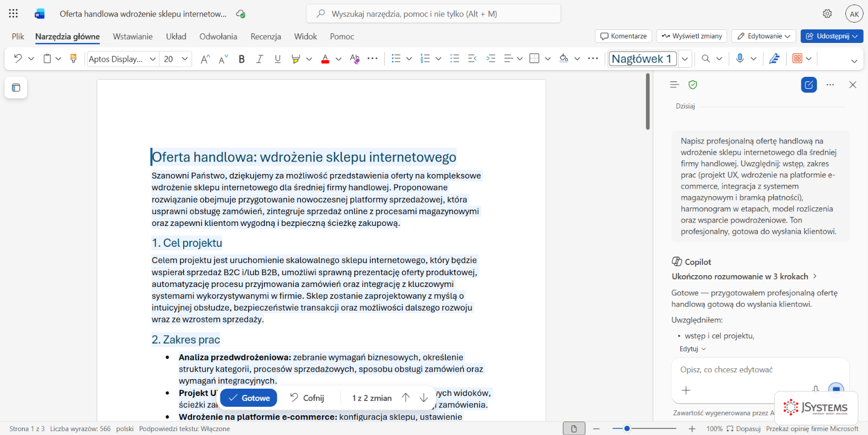
Task: Stop Copilot generation with the blue square button
Action: pyautogui.click(x=836, y=390)
